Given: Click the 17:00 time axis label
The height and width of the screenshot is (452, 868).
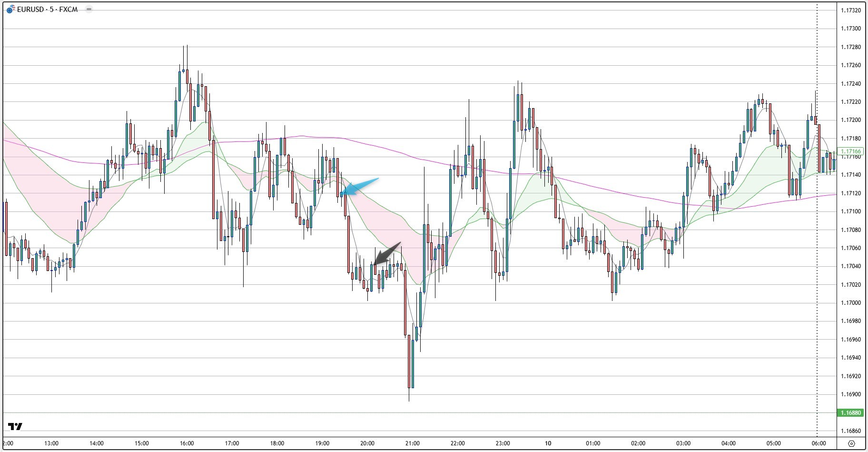Looking at the screenshot, I should tap(232, 443).
